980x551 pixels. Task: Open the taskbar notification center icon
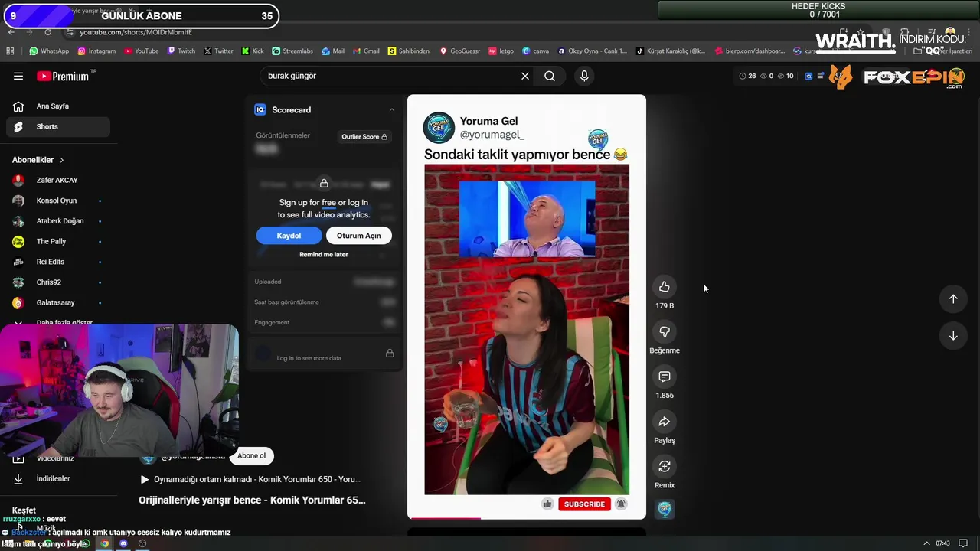pyautogui.click(x=963, y=543)
